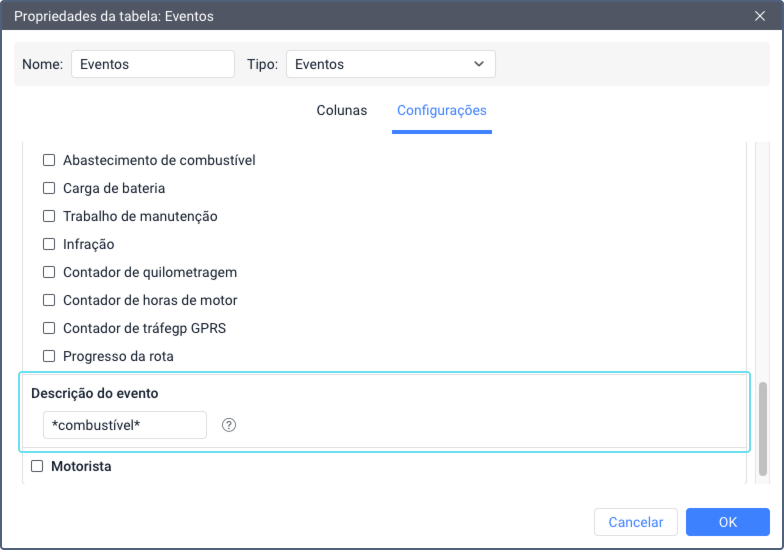The height and width of the screenshot is (550, 784).
Task: Open the Tipo dropdown
Action: 390,64
